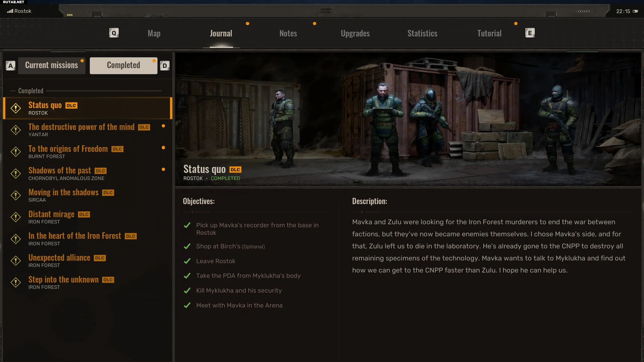This screenshot has width=644, height=362.
Task: Click the battery icon by the clock
Action: click(x=635, y=11)
